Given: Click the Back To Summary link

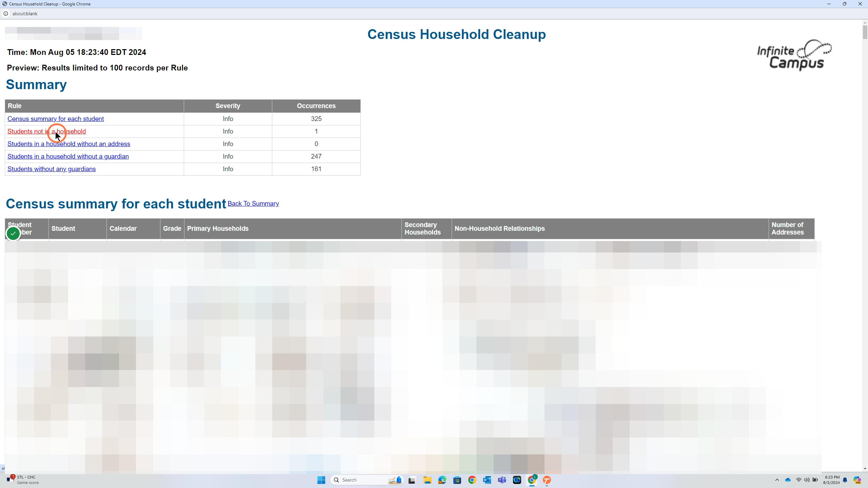Looking at the screenshot, I should 253,204.
